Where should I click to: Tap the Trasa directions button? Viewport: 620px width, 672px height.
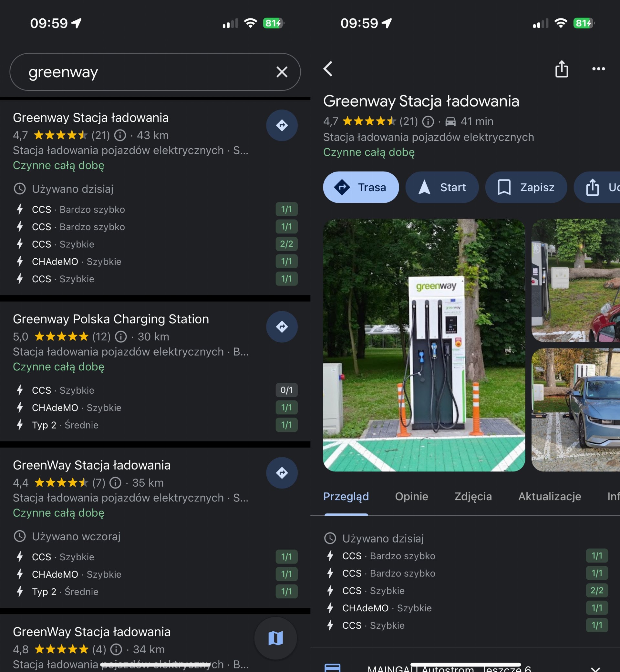point(361,187)
